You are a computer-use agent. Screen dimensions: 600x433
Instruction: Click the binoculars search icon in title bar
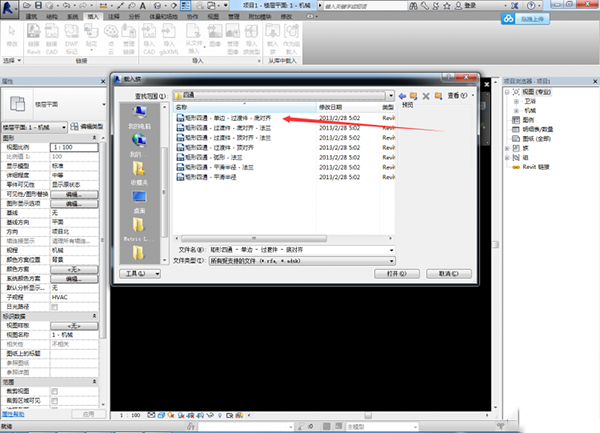(413, 6)
